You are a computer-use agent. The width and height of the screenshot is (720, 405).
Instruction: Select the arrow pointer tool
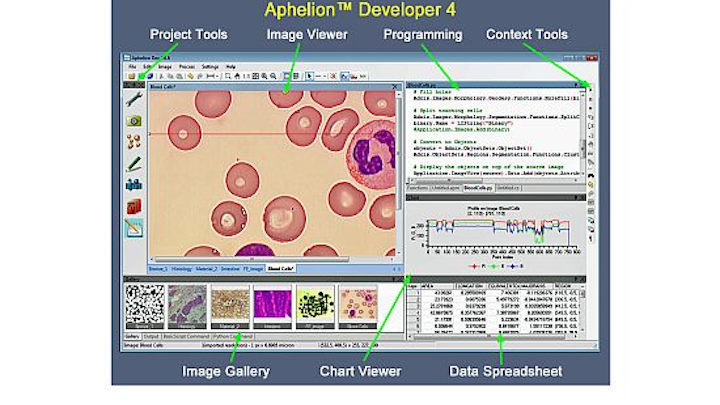coord(309,76)
